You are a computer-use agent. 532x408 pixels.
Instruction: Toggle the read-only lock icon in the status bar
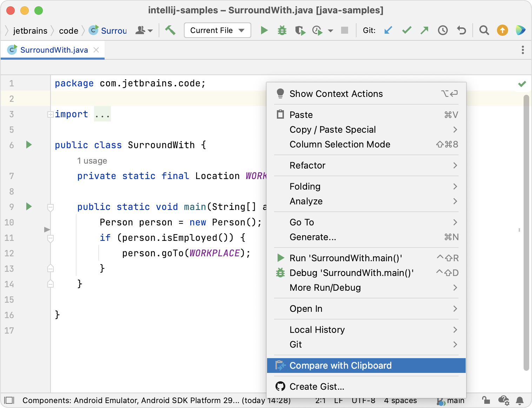(x=486, y=400)
